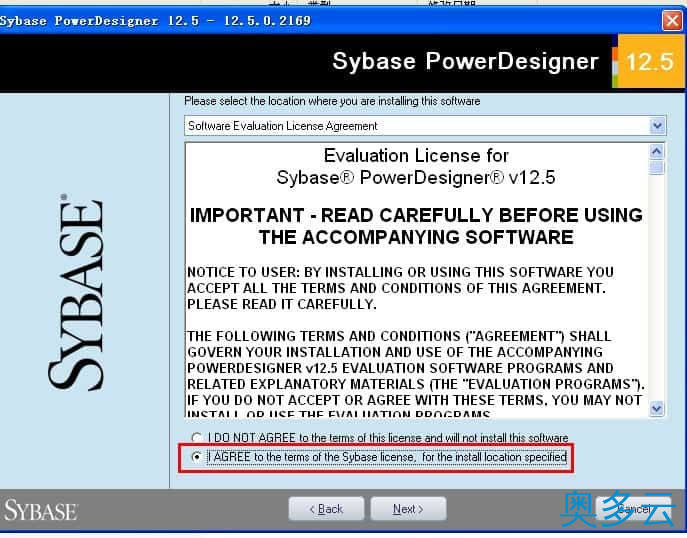Click the Next button
Screen dimensions: 687x538
[x=408, y=509]
